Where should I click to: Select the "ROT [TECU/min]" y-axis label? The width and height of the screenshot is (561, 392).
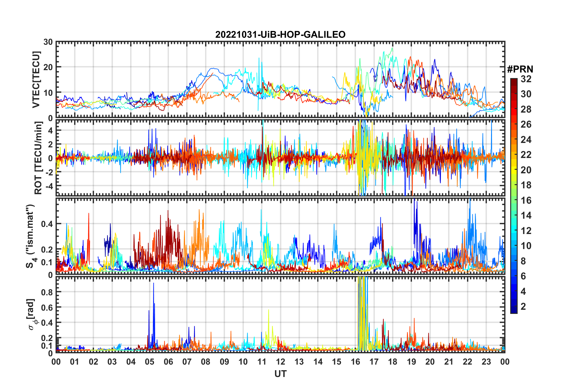click(38, 158)
